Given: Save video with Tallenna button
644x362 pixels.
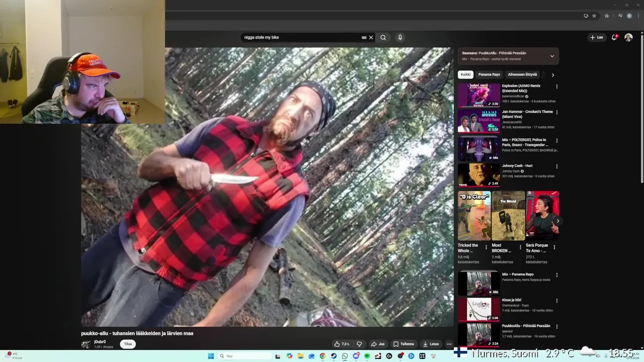Looking at the screenshot, I should [404, 344].
